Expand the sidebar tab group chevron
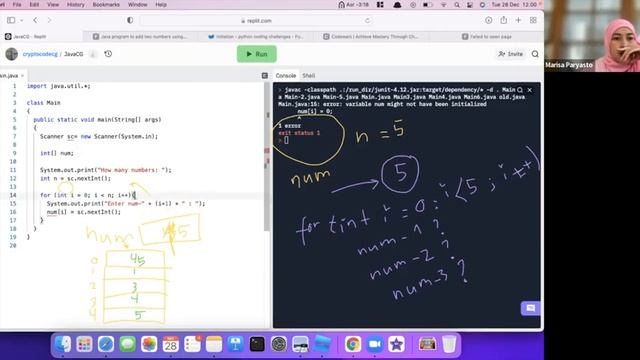 pyautogui.click(x=22, y=20)
